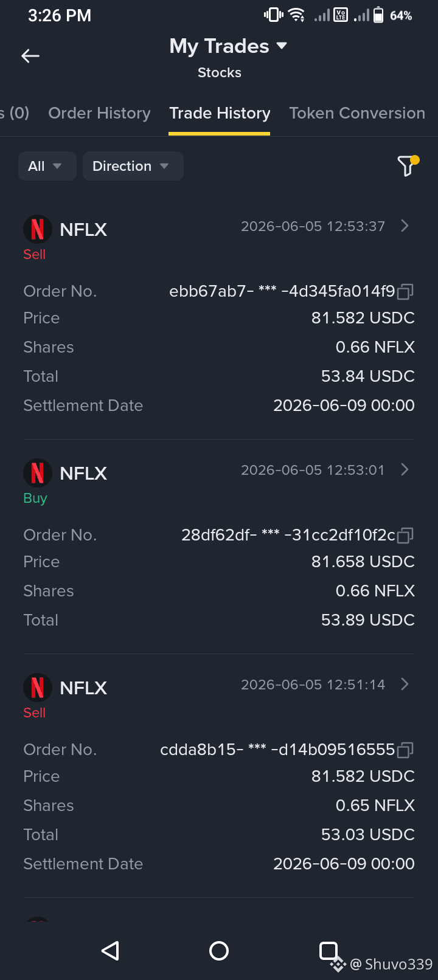This screenshot has height=980, width=438.
Task: Copy order number ebb67ab7 with copy icon
Action: pos(405,292)
